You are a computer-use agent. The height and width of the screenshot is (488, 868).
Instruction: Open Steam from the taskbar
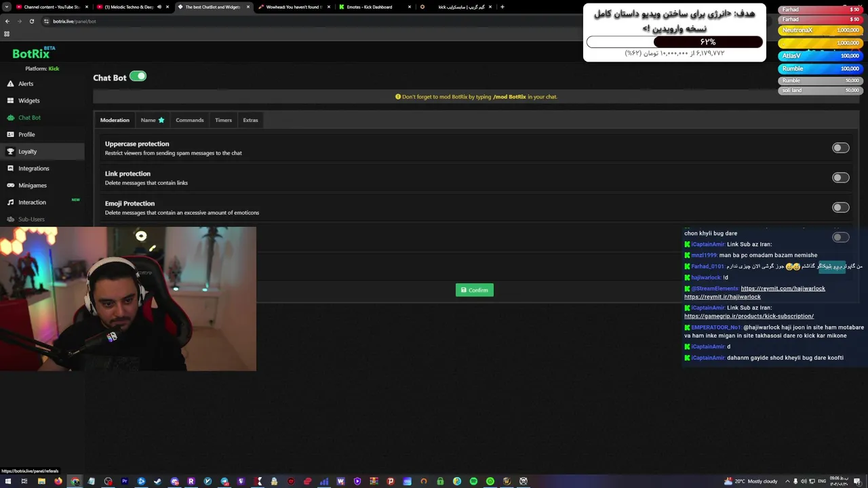[x=158, y=481]
